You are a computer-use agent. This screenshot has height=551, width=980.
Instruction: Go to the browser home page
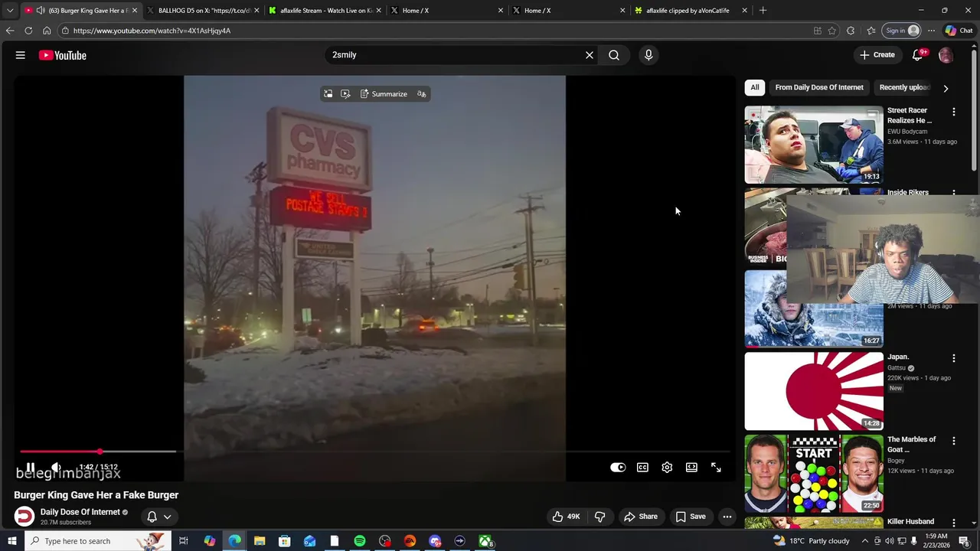pyautogui.click(x=47, y=31)
